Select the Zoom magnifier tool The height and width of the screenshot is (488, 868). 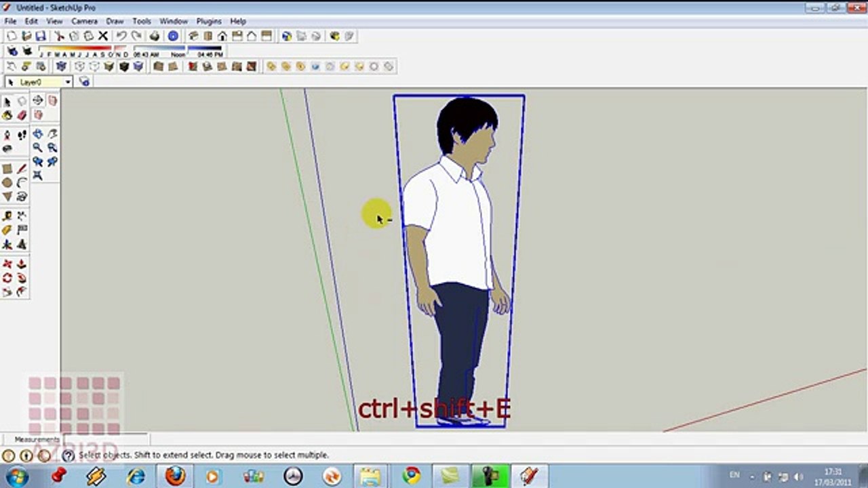(37, 148)
